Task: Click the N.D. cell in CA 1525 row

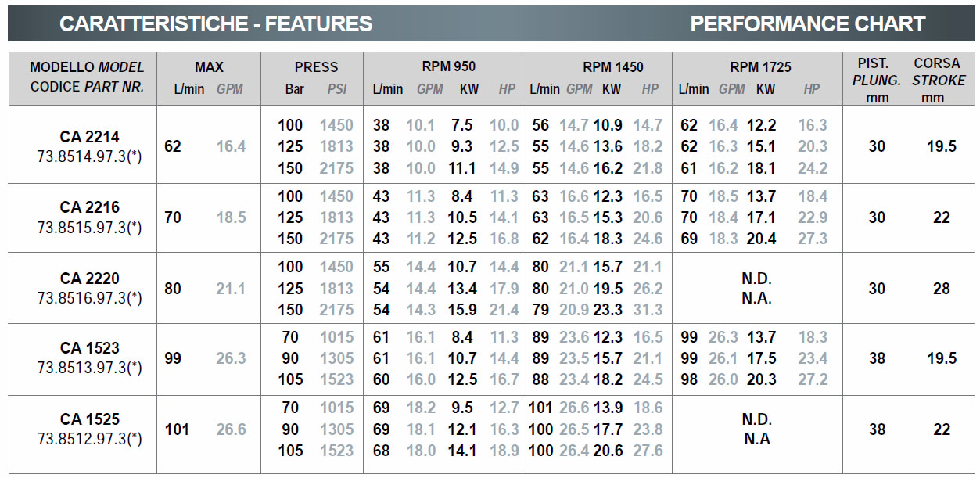Action: (x=756, y=419)
